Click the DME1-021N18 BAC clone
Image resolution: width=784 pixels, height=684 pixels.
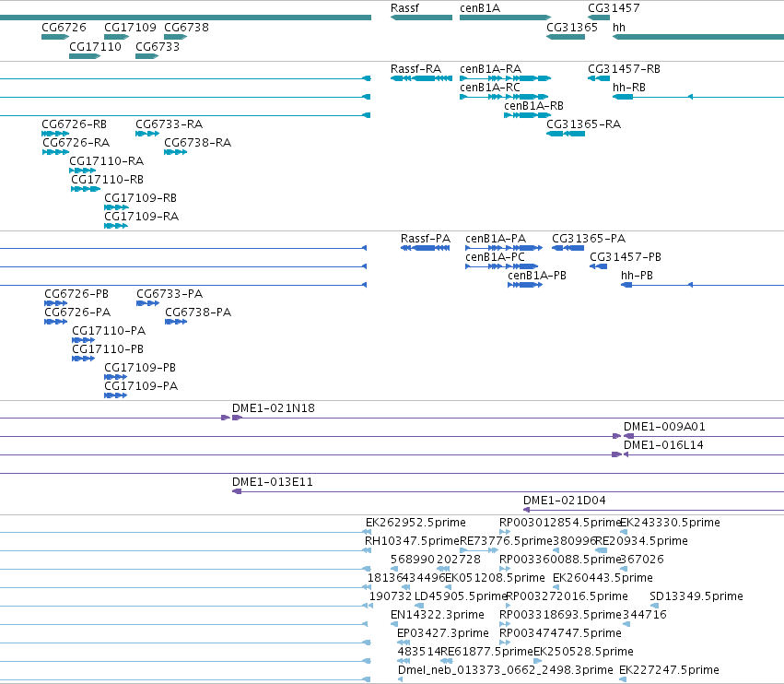[508, 418]
